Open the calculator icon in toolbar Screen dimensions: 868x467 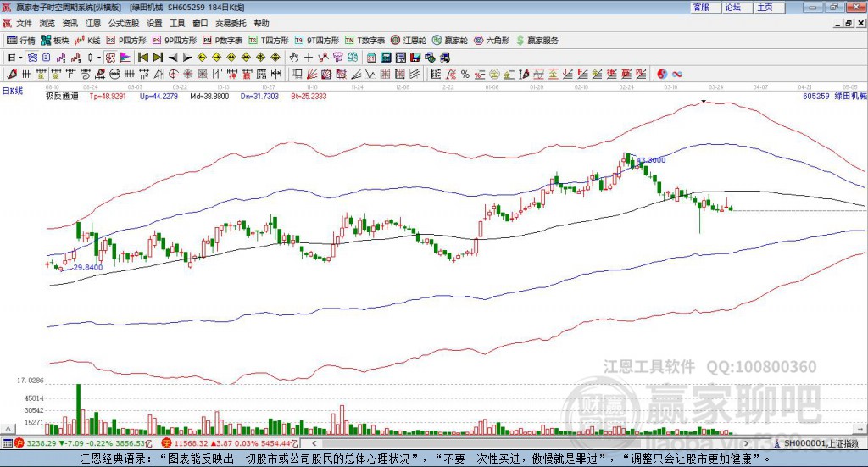coord(387,58)
